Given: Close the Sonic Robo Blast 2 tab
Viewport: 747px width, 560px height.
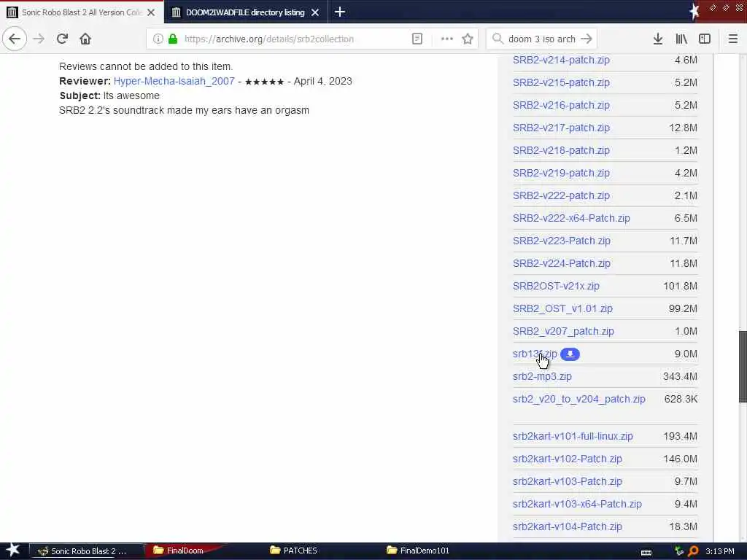Looking at the screenshot, I should pos(151,12).
